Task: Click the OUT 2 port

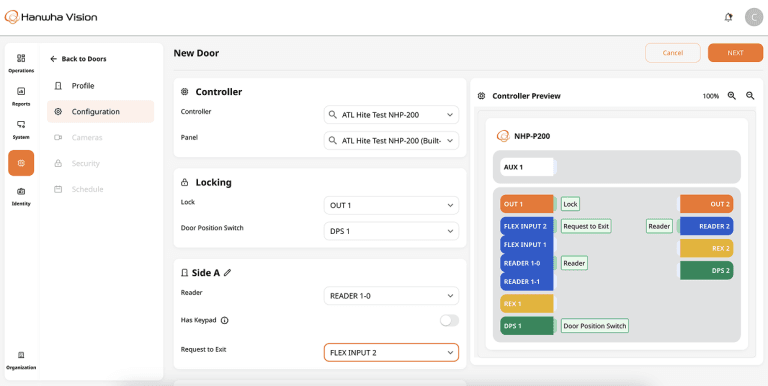Action: click(706, 204)
